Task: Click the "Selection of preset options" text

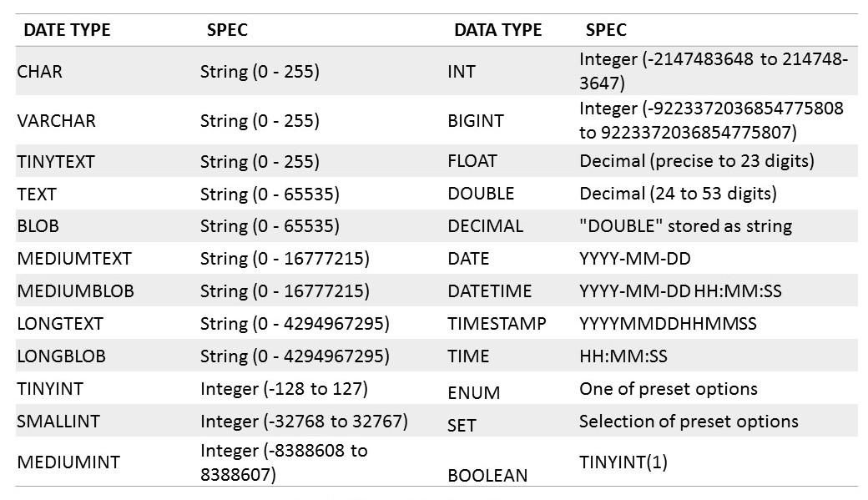Action: [x=689, y=422]
